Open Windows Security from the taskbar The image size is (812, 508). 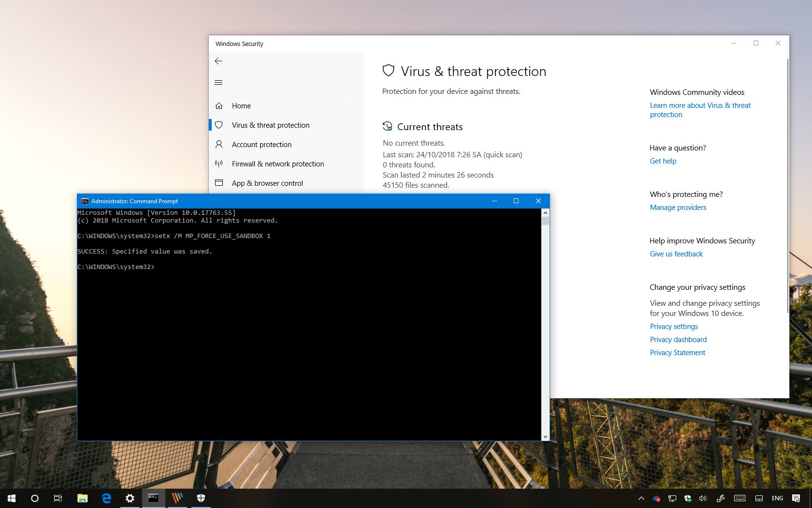coord(201,498)
